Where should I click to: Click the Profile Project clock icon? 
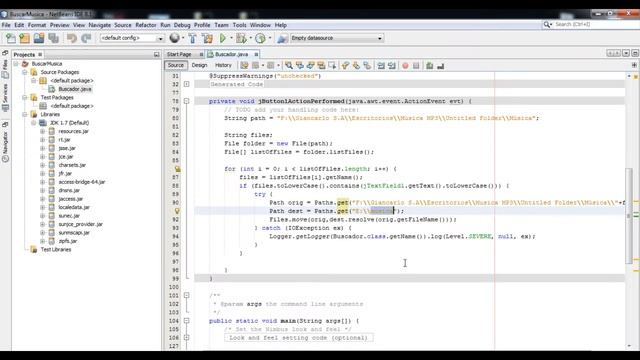click(260, 38)
